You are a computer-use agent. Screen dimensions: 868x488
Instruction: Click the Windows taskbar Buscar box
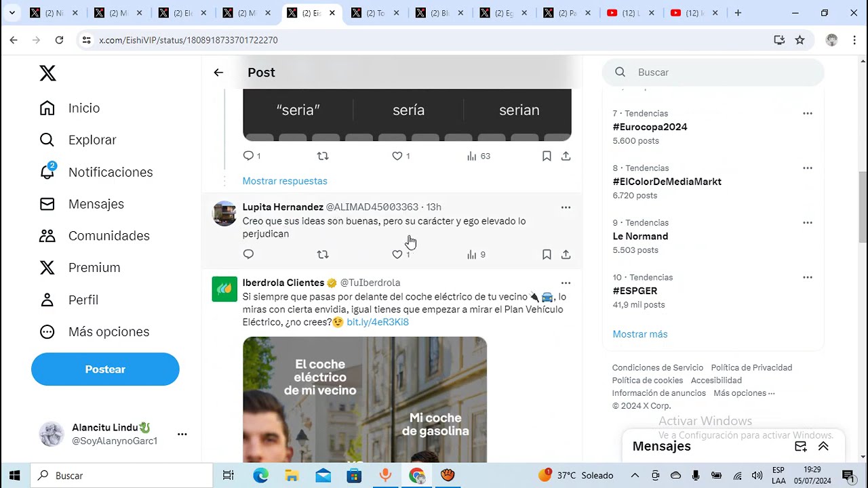121,475
